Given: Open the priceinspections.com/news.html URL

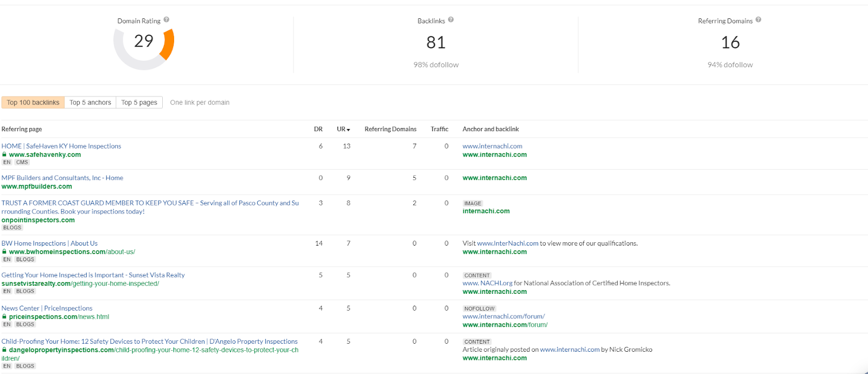Looking at the screenshot, I should [x=59, y=317].
